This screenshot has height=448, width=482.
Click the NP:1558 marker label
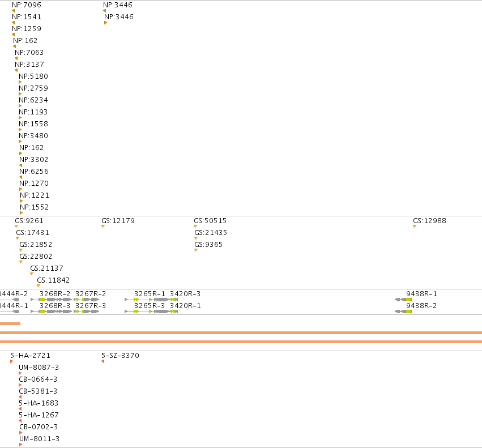[x=33, y=123]
